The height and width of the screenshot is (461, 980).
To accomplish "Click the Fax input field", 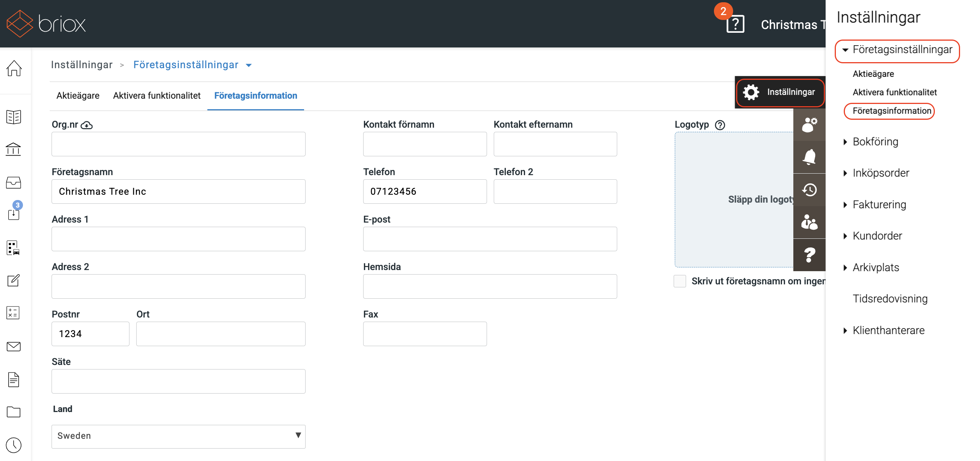I will pyautogui.click(x=425, y=334).
